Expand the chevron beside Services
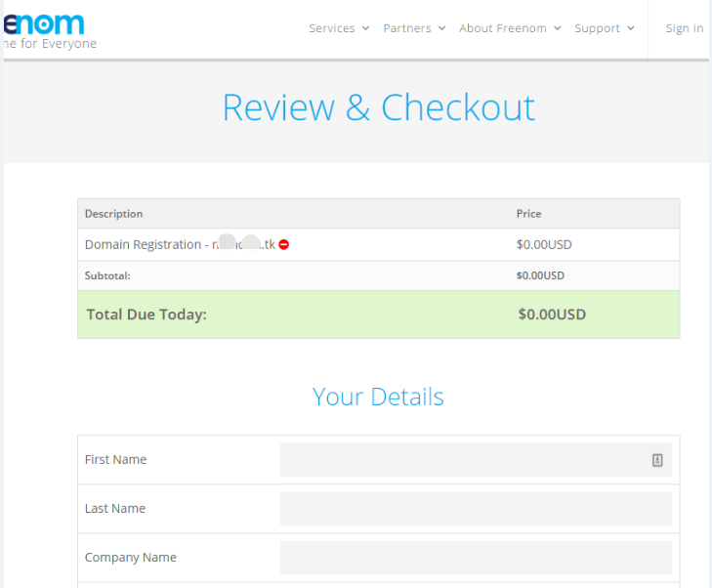Screen dimensions: 712x588 pyautogui.click(x=365, y=28)
